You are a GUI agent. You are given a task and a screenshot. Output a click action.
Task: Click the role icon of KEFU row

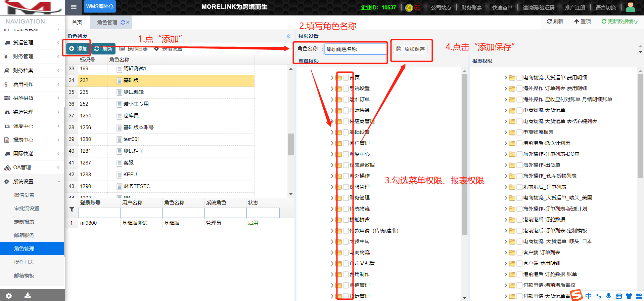tap(119, 175)
